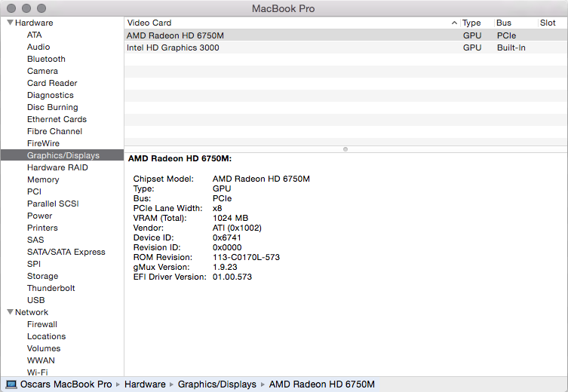
Task: Open Thunderbolt in the sidebar
Action: (51, 288)
